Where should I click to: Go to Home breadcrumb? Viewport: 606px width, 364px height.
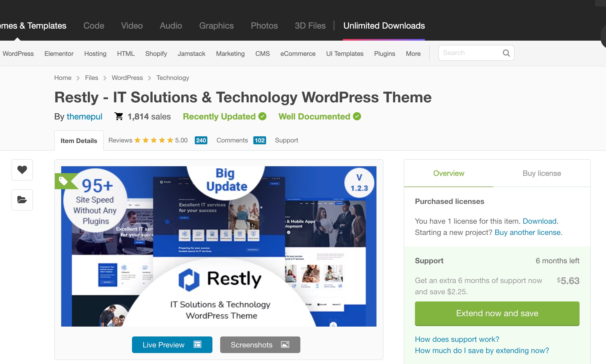click(63, 78)
